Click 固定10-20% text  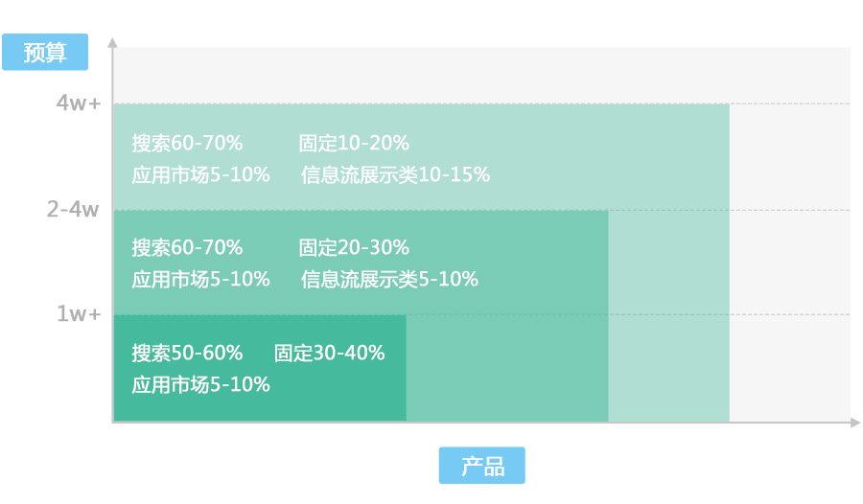[x=354, y=143]
